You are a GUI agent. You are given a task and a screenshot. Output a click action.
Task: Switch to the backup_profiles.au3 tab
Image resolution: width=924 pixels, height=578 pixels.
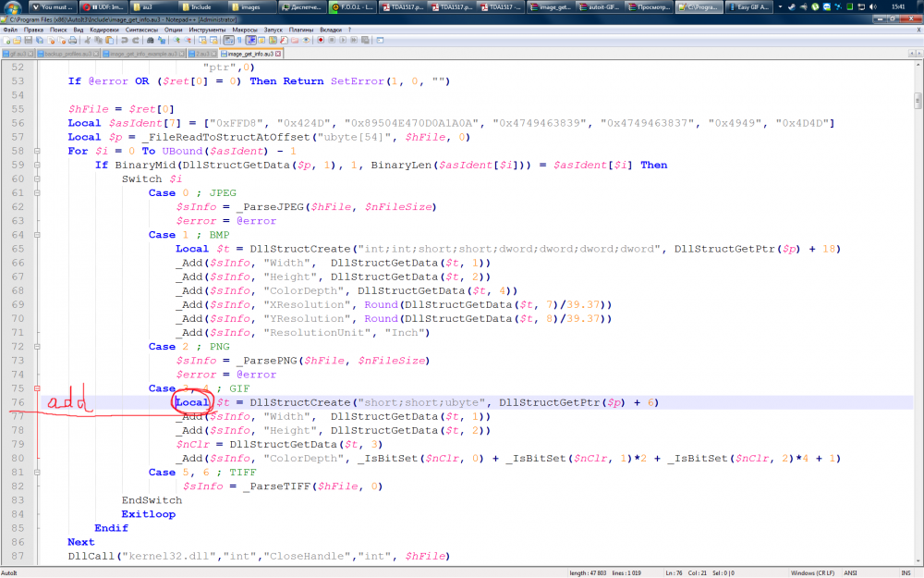point(67,54)
